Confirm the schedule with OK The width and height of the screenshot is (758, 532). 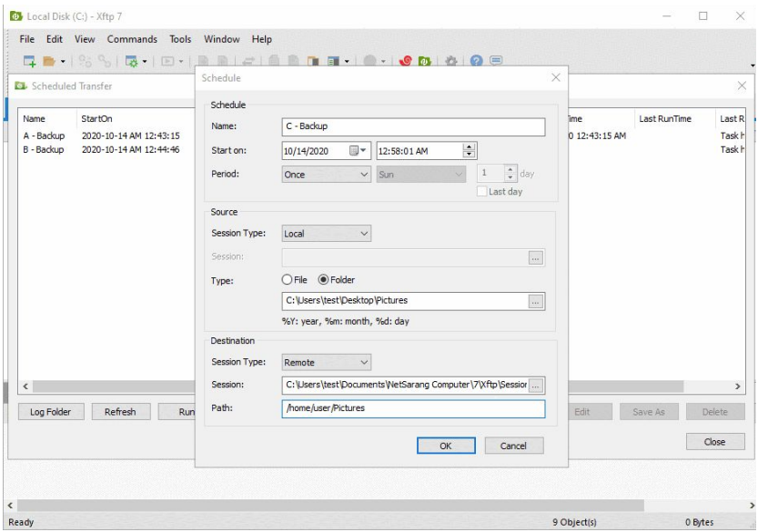[x=446, y=446]
